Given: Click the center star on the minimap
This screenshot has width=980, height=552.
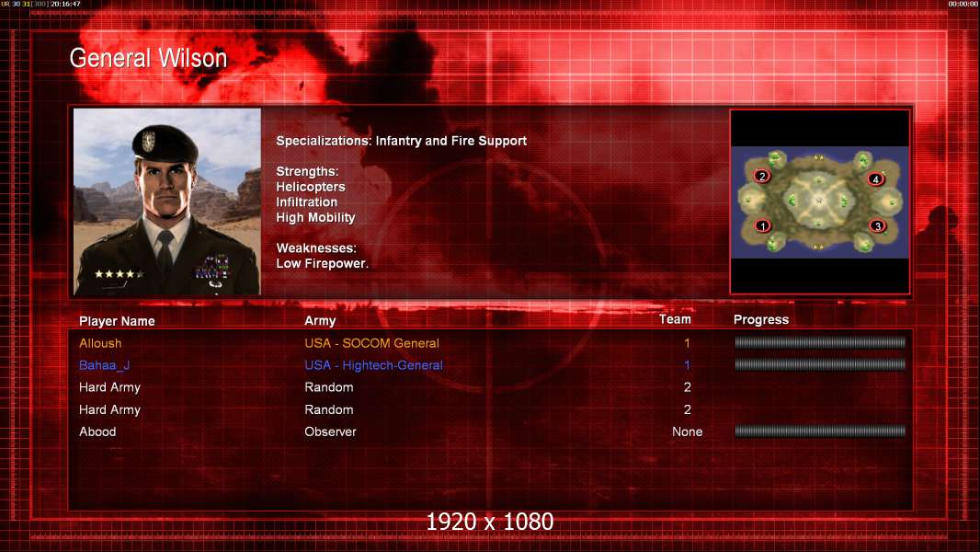Looking at the screenshot, I should [819, 201].
